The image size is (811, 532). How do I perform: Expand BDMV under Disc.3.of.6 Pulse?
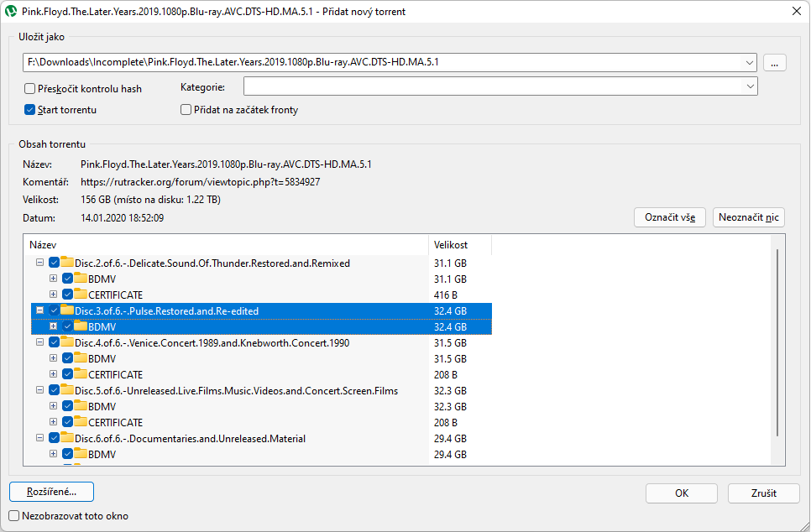point(53,326)
